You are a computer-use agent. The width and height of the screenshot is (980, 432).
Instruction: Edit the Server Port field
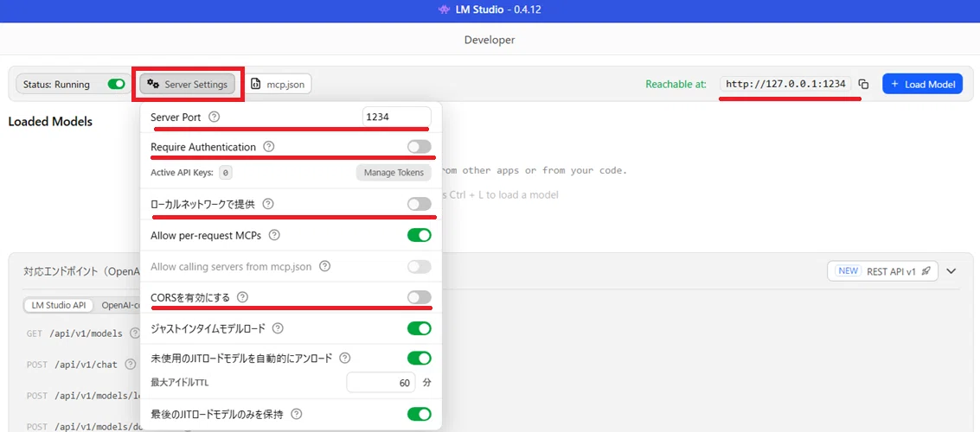tap(396, 117)
